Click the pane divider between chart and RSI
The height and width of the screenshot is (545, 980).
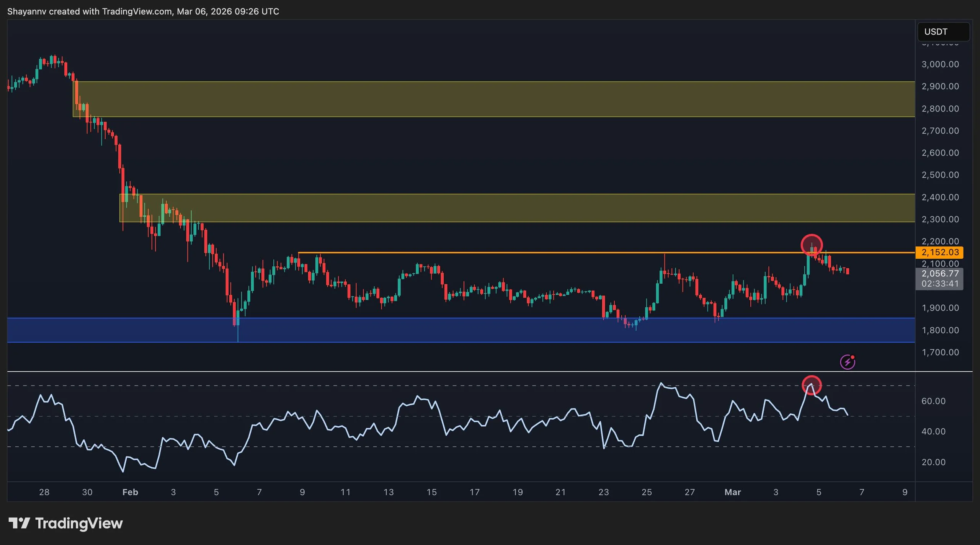point(459,371)
